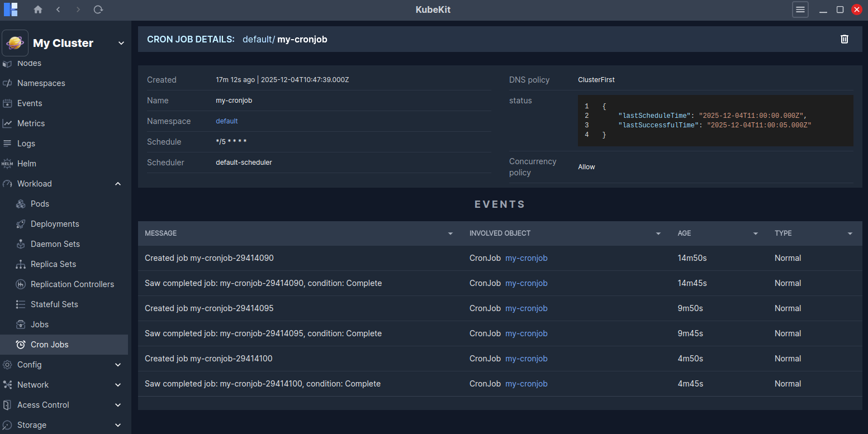This screenshot has width=868, height=434.
Task: Open Helm from the sidebar
Action: coord(27,164)
